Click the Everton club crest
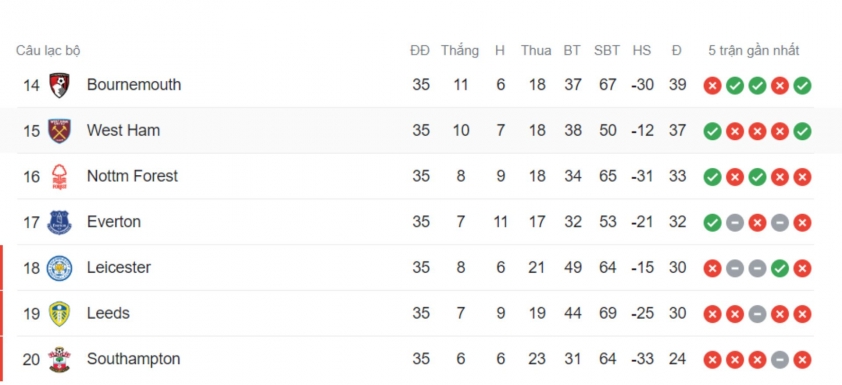The width and height of the screenshot is (842, 385). point(59,222)
